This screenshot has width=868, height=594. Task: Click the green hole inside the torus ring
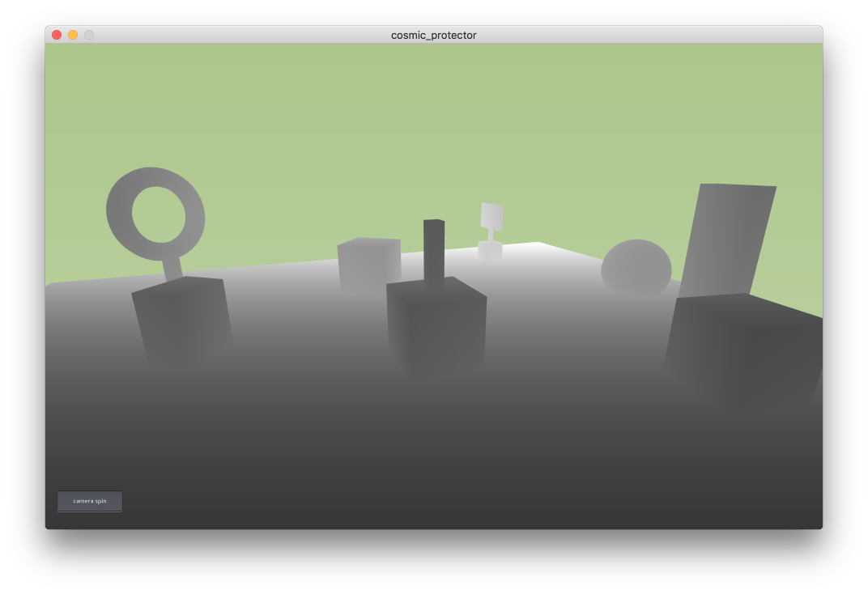[x=158, y=214]
